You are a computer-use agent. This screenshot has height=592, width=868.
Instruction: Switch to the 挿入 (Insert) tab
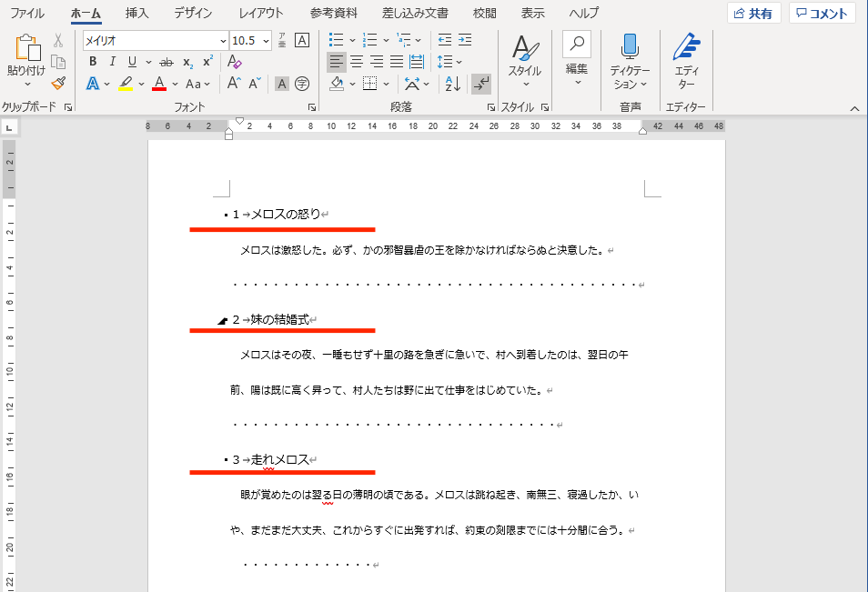click(136, 13)
